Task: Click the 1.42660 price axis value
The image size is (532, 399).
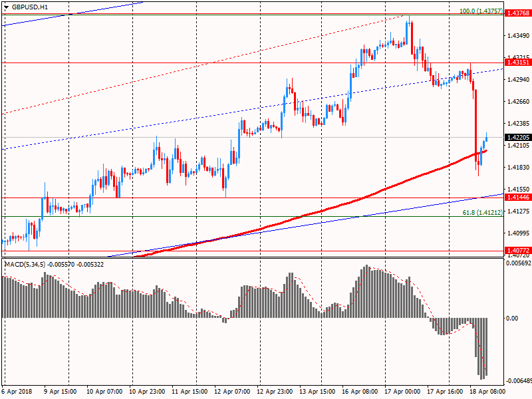Action: click(x=519, y=102)
